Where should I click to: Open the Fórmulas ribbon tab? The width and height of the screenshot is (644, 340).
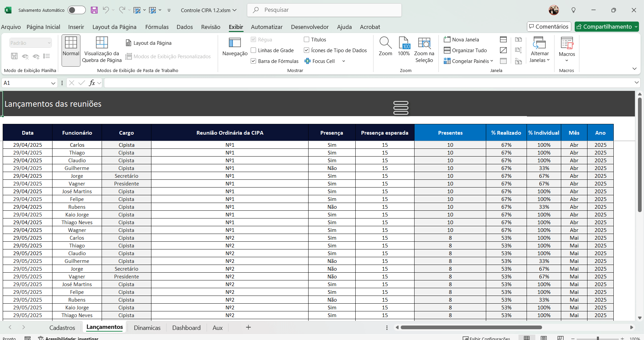[x=157, y=27]
